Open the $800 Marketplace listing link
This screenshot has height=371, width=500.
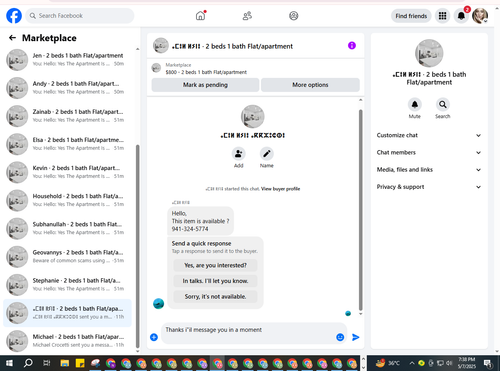(206, 72)
